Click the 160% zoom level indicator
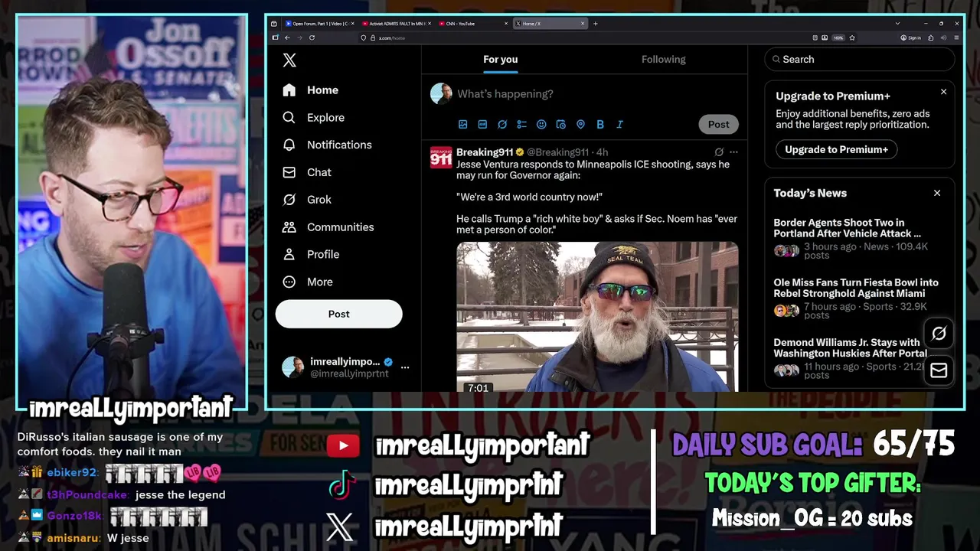The image size is (980, 551). (x=838, y=37)
